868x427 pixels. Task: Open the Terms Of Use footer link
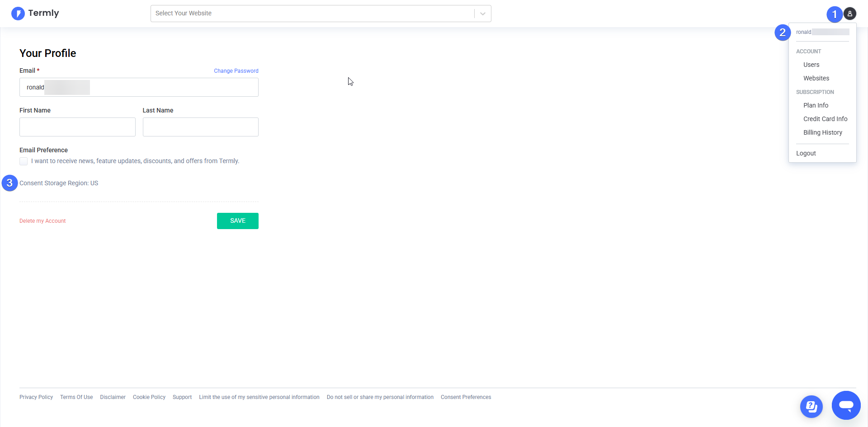[76, 397]
